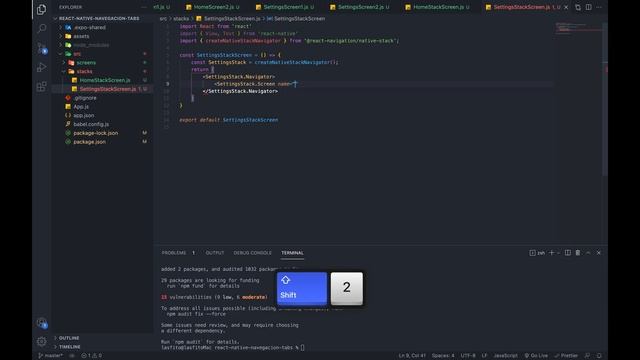
Task: Open errors and warnings count in status bar
Action: pyautogui.click(x=91, y=356)
